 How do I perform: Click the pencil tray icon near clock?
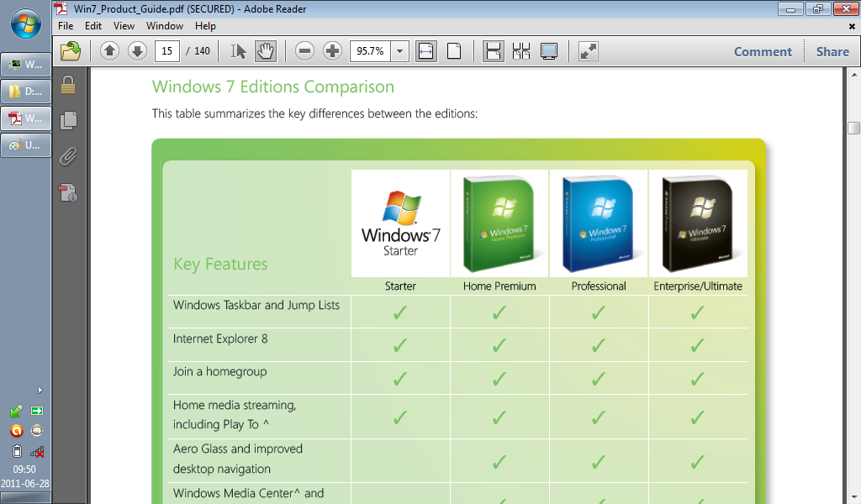17,411
